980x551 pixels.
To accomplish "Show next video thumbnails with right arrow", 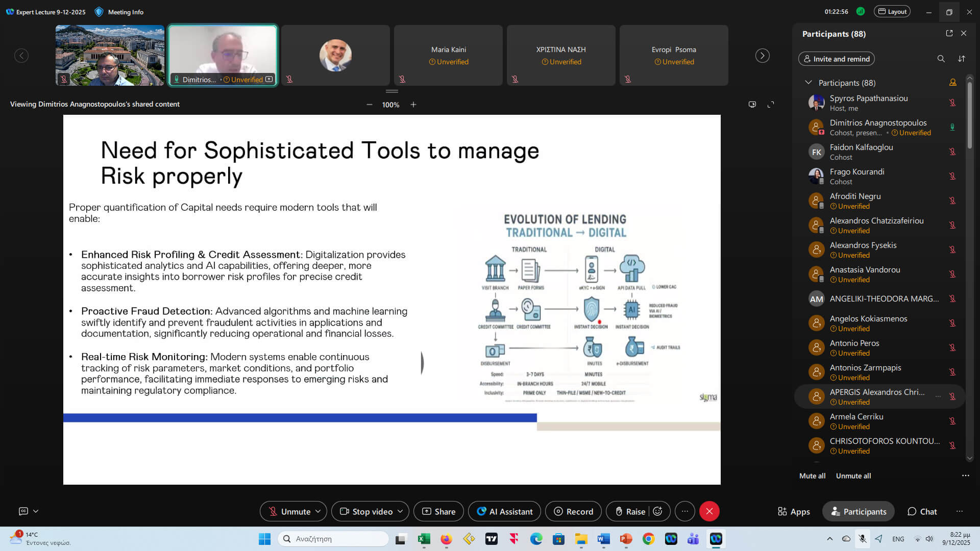I will pos(762,56).
